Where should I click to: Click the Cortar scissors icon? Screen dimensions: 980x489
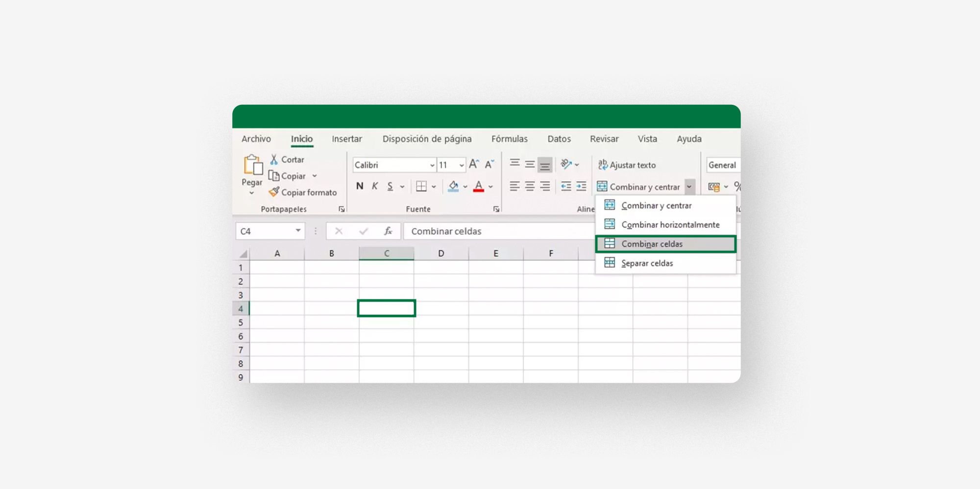click(274, 159)
